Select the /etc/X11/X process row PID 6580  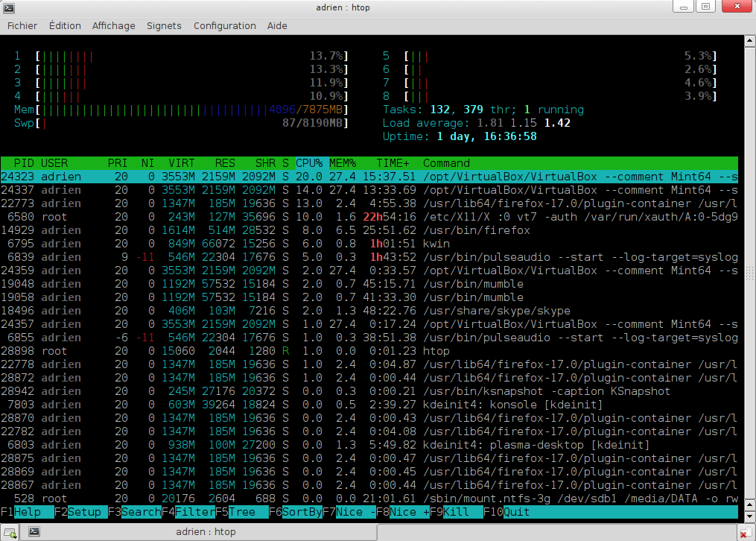click(369, 217)
